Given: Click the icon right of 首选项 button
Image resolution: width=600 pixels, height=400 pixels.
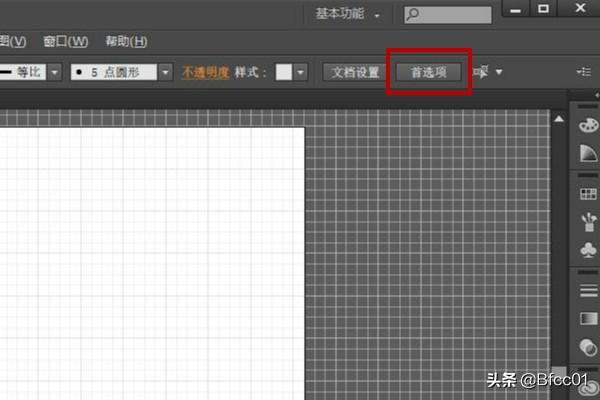Looking at the screenshot, I should (x=482, y=72).
